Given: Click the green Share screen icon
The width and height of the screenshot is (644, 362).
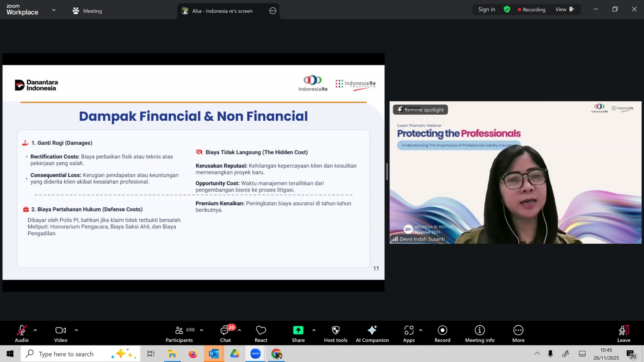Looking at the screenshot, I should (298, 330).
